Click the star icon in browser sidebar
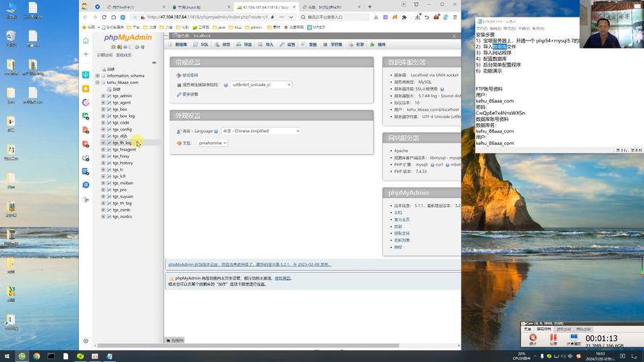The image size is (644, 362). point(85,88)
